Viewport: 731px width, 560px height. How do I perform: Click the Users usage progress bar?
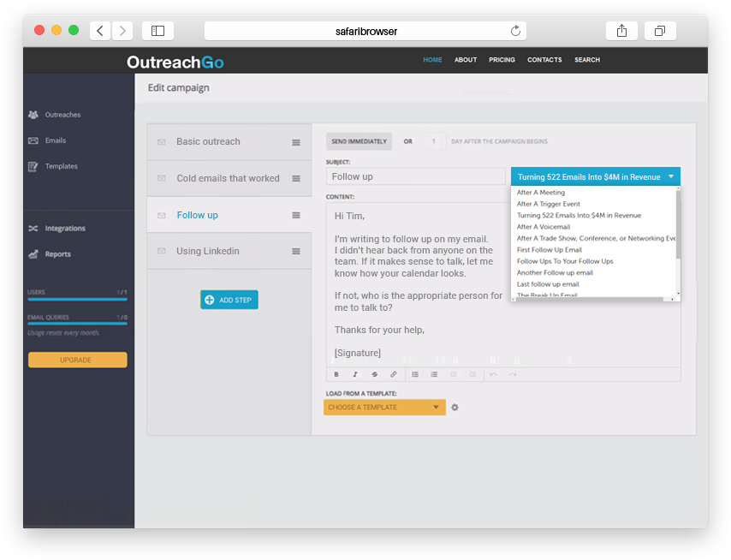point(77,300)
